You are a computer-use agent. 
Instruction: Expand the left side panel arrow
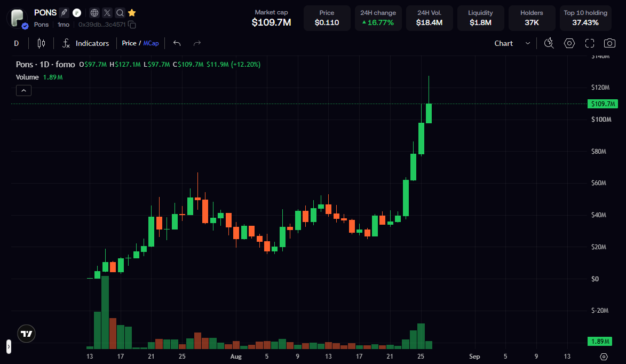tap(9, 346)
